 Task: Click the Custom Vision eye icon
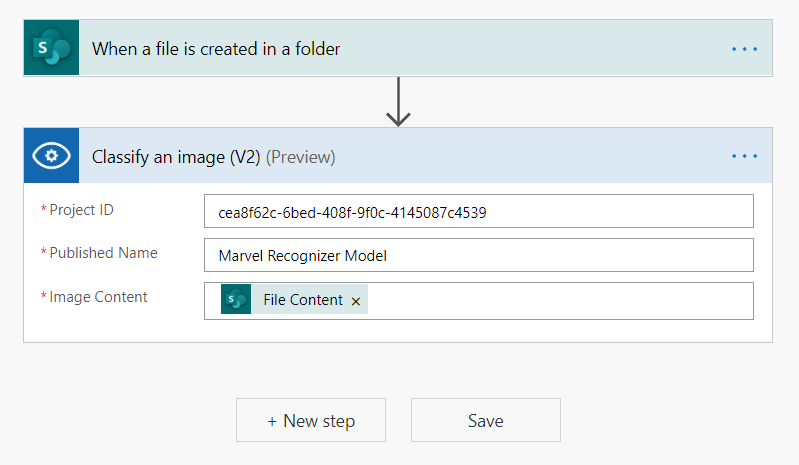click(51, 156)
